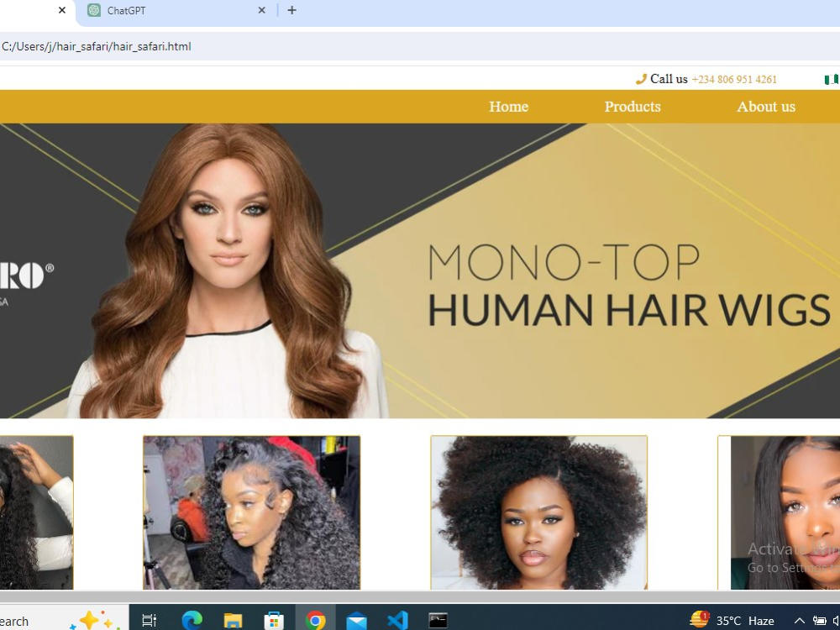Open Visual Studio Code from the taskbar
840x630 pixels.
click(x=397, y=621)
